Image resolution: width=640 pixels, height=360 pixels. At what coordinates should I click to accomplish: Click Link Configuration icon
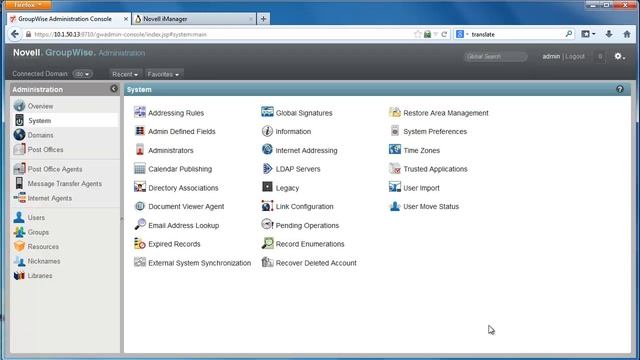[267, 206]
